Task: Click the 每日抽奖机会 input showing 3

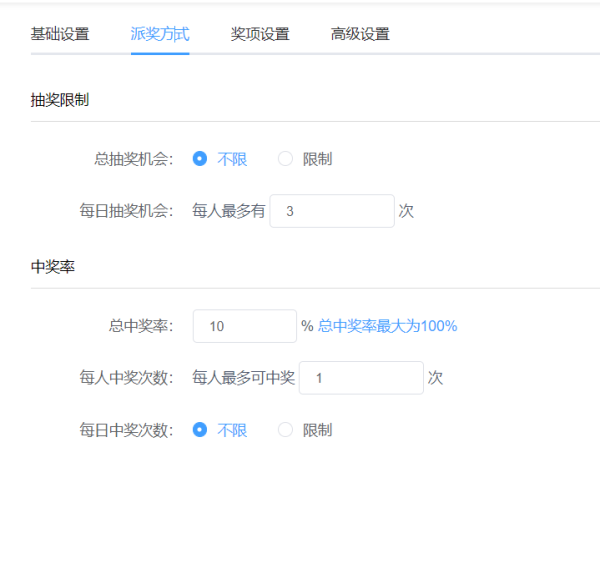Action: tap(332, 211)
